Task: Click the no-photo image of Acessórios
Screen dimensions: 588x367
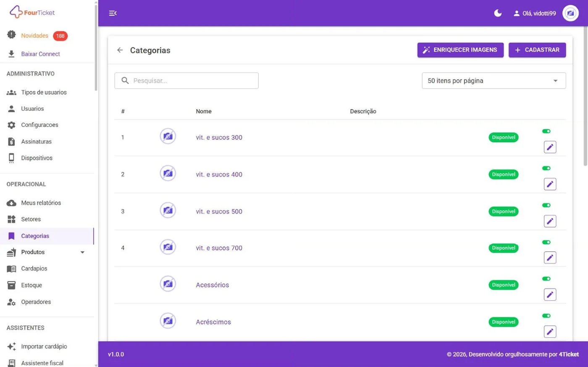Action: [168, 284]
